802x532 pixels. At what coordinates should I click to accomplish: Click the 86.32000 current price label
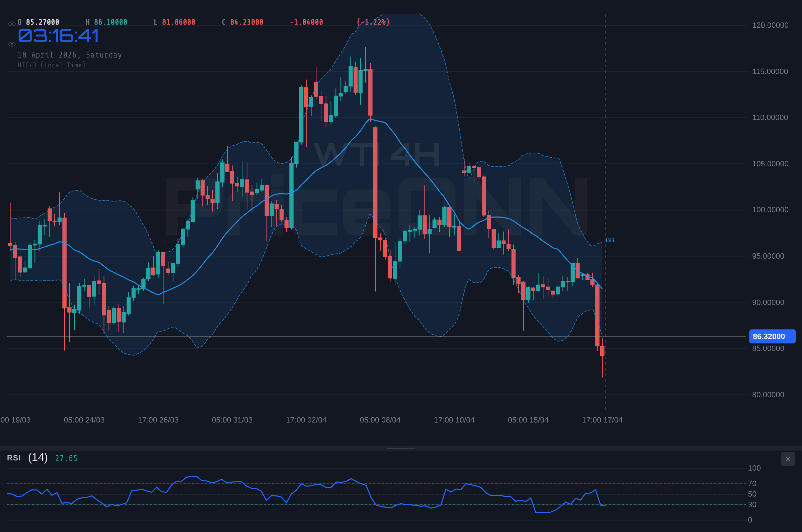click(x=772, y=336)
